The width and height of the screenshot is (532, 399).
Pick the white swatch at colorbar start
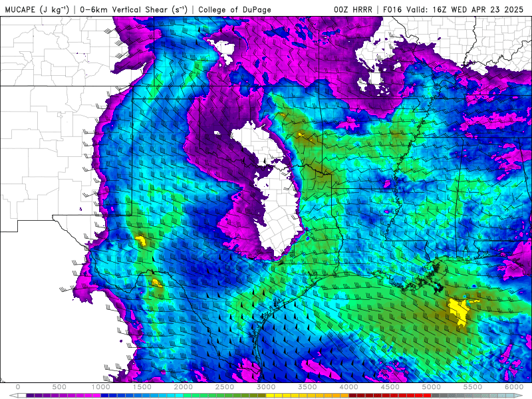tap(22, 395)
